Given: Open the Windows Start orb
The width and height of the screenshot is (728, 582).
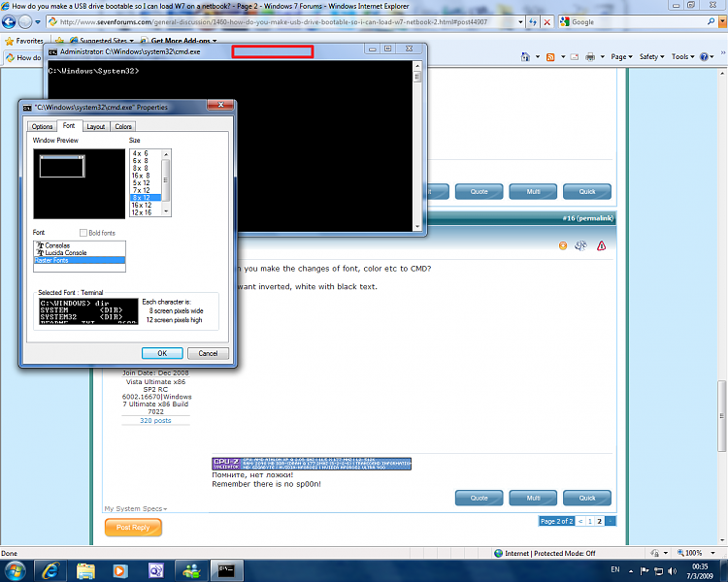Looking at the screenshot, I should point(16,570).
